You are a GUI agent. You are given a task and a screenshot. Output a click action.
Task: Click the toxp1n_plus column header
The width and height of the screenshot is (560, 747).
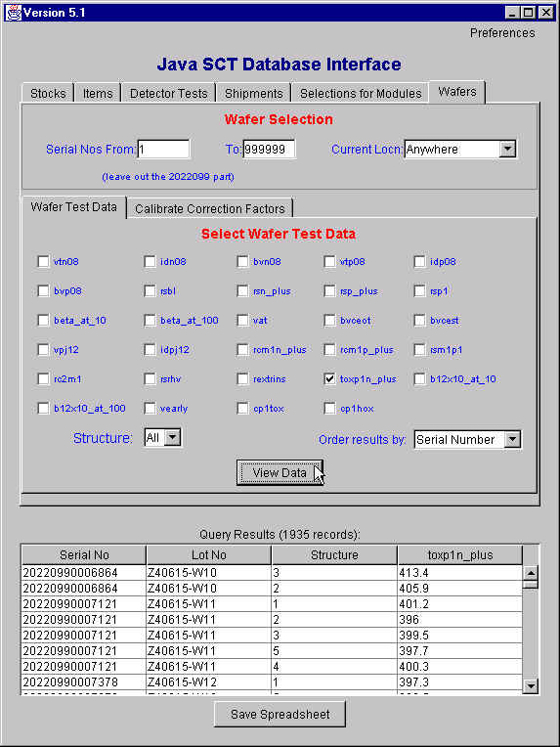(x=460, y=555)
